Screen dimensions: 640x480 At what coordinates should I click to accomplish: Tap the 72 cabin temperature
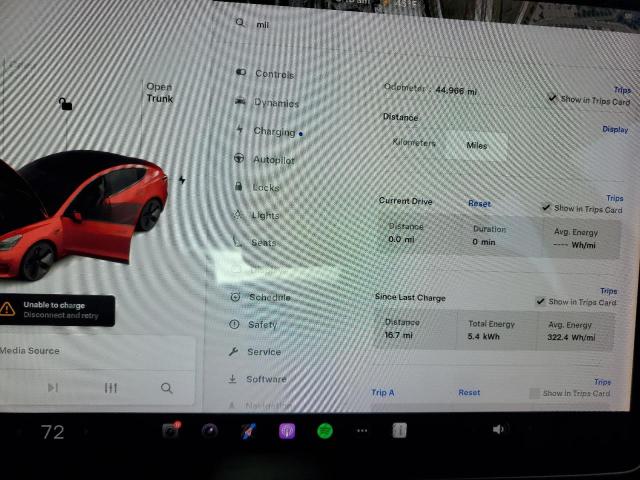click(52, 432)
